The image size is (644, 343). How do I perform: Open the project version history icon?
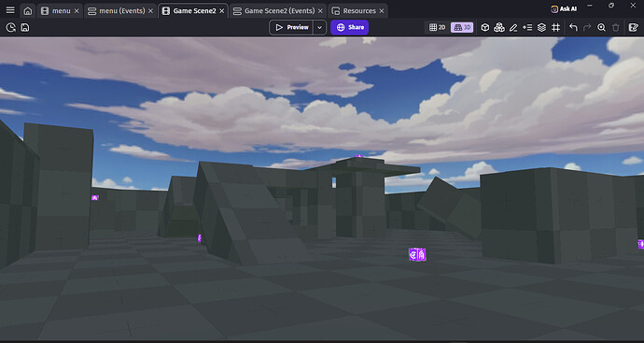click(10, 27)
